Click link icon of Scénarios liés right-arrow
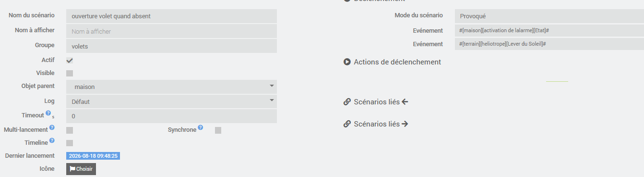 tap(347, 124)
